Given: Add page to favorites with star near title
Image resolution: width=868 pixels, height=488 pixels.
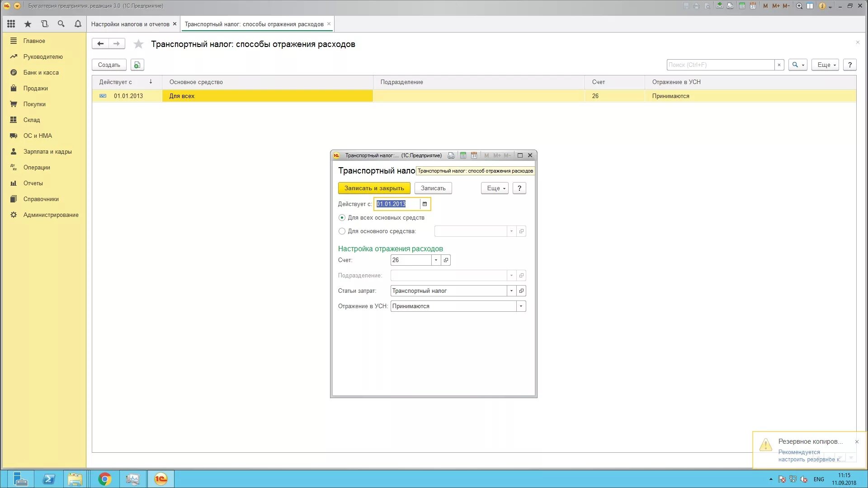Looking at the screenshot, I should tap(138, 44).
